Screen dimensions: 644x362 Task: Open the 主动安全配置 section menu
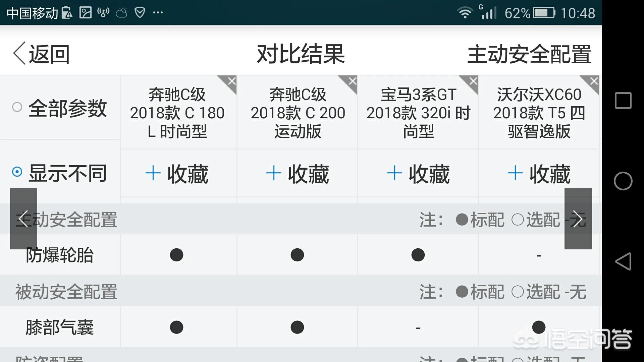(529, 54)
